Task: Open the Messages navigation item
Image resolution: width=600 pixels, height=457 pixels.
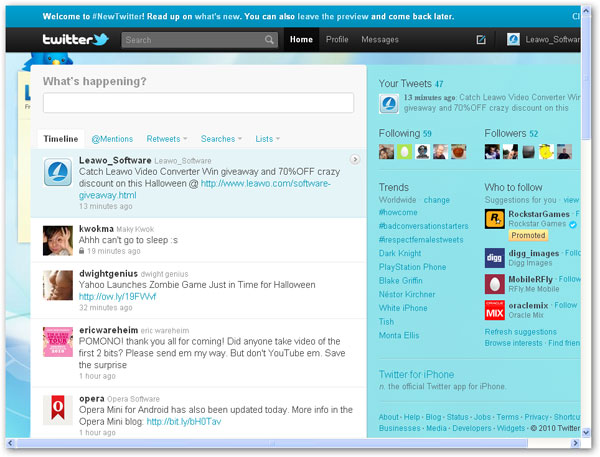Action: click(x=380, y=39)
